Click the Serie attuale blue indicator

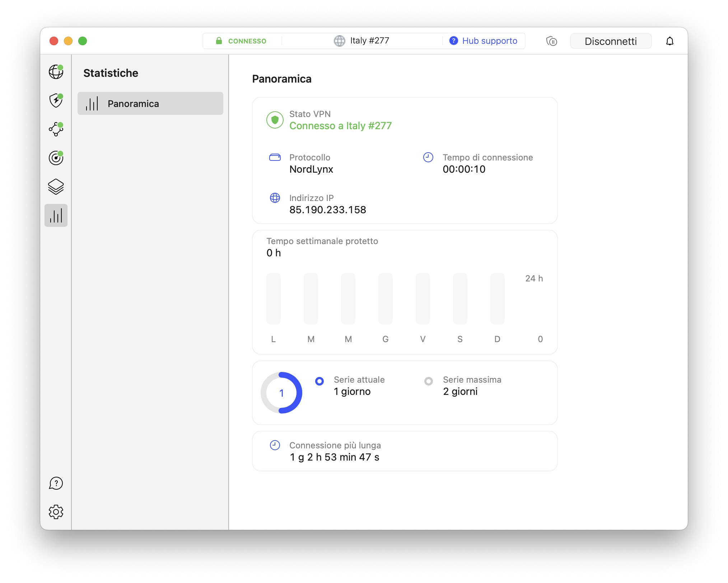click(319, 381)
